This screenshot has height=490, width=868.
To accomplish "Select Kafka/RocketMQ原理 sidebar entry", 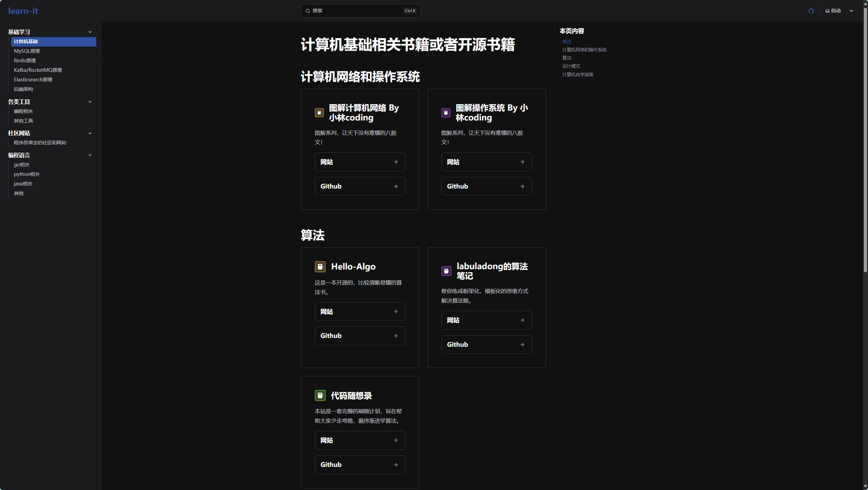I will click(38, 70).
